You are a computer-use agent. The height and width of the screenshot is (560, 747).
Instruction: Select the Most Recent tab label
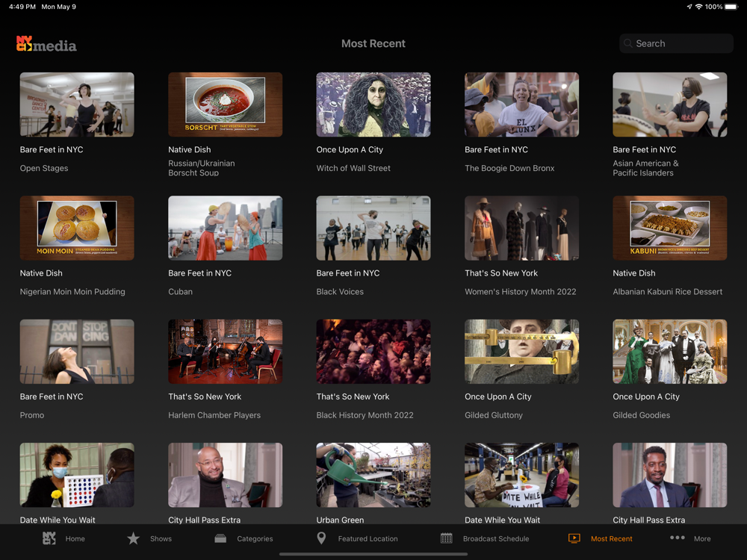pos(612,538)
